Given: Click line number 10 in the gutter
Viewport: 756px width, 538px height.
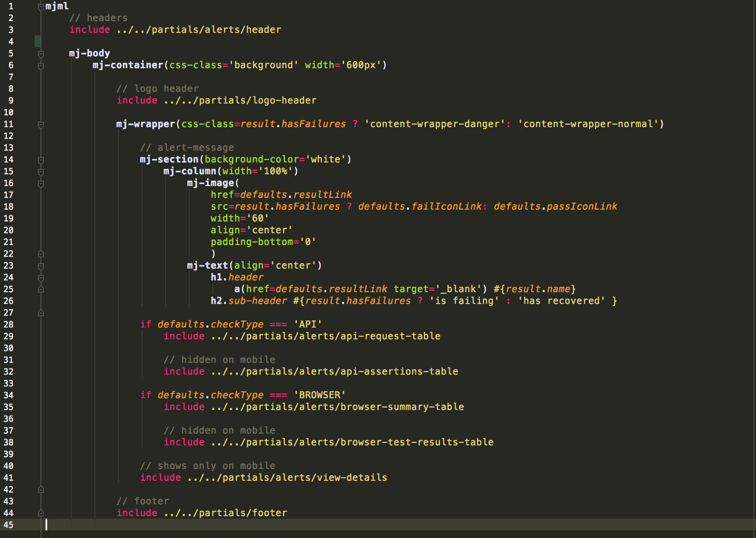Looking at the screenshot, I should click(x=9, y=112).
